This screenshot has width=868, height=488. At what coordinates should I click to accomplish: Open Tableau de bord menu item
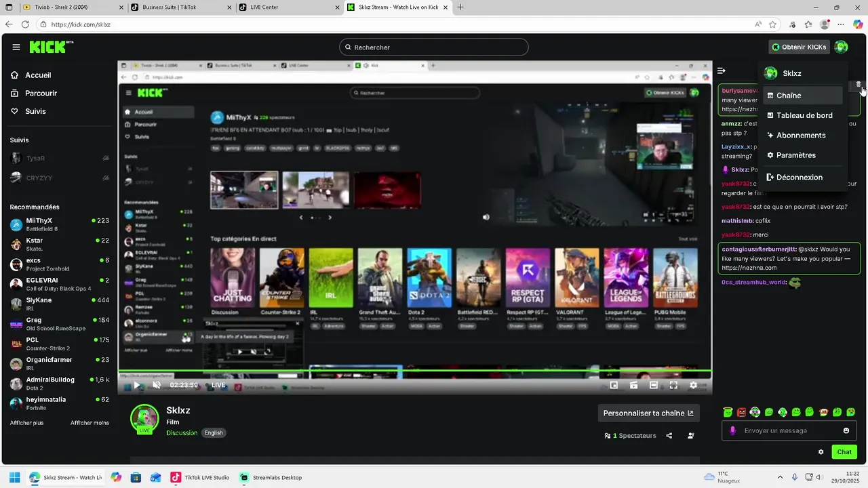(803, 115)
